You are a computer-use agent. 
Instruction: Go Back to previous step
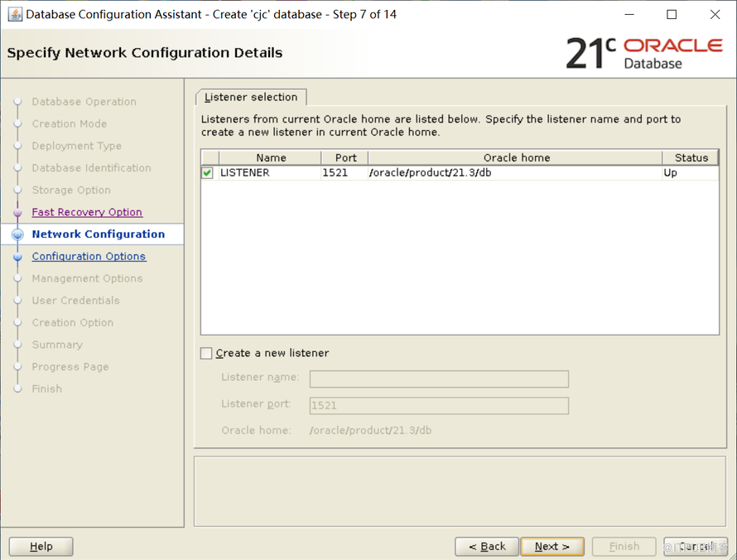[x=487, y=547]
